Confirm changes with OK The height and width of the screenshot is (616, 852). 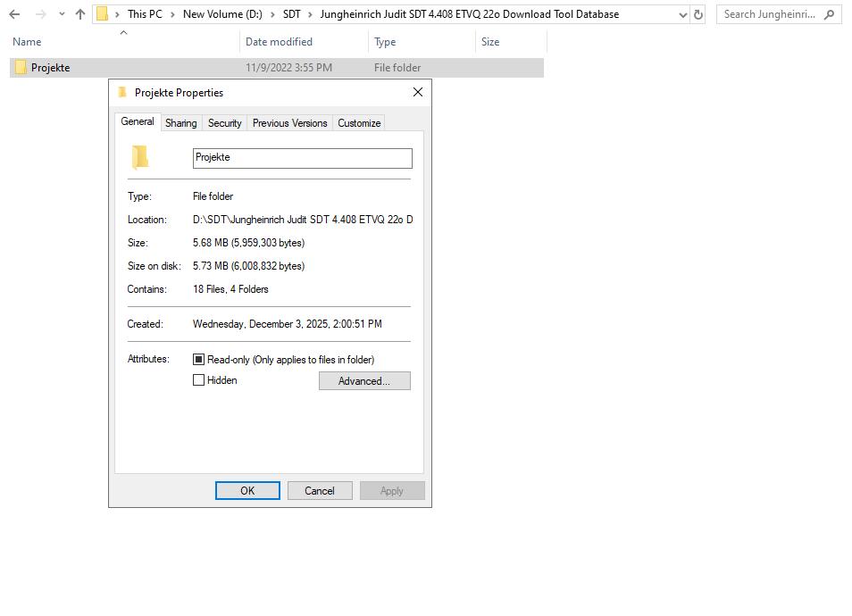pos(247,490)
